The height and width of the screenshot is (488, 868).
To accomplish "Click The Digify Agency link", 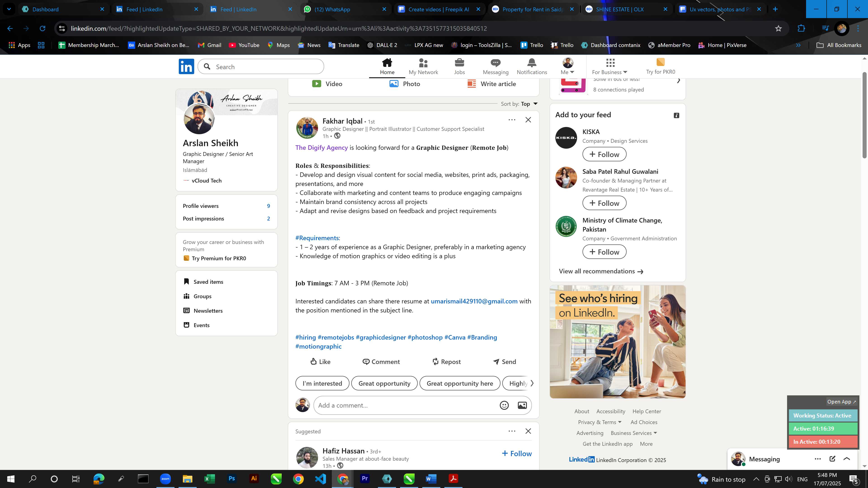I will [321, 148].
